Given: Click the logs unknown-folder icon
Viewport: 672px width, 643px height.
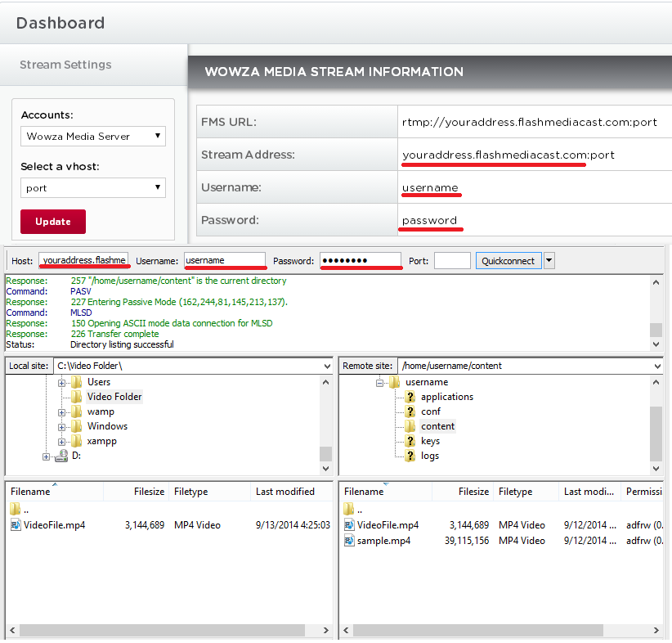Looking at the screenshot, I should (410, 456).
